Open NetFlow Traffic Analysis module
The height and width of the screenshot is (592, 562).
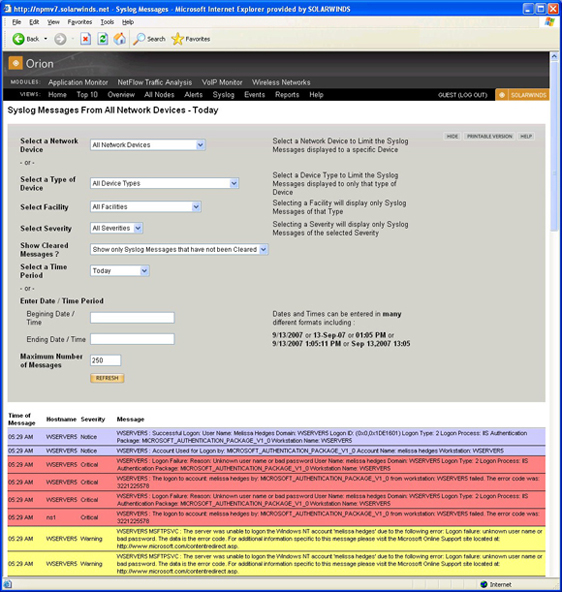point(154,82)
